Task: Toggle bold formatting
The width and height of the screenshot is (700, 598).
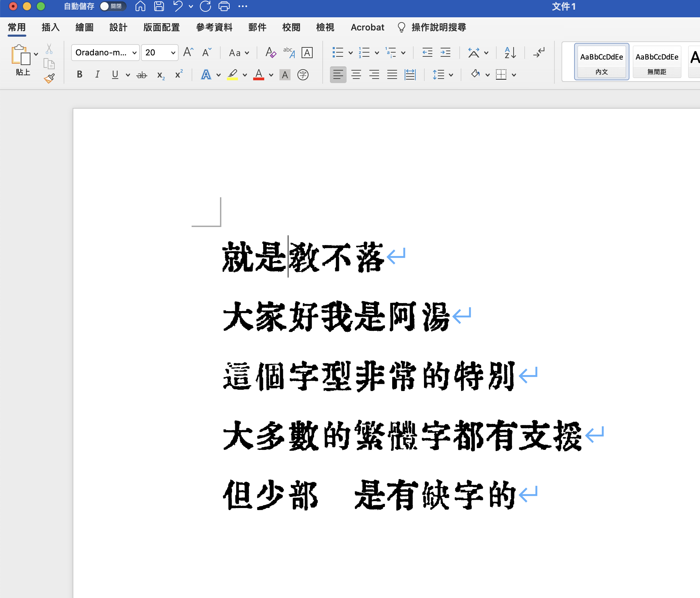Action: [80, 75]
